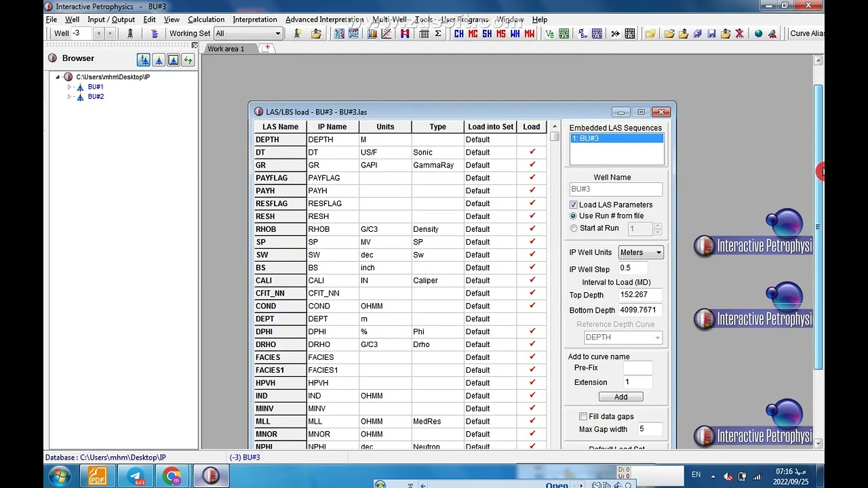Screen dimensions: 868x488
Task: Click the Top Depth input field
Action: click(640, 295)
